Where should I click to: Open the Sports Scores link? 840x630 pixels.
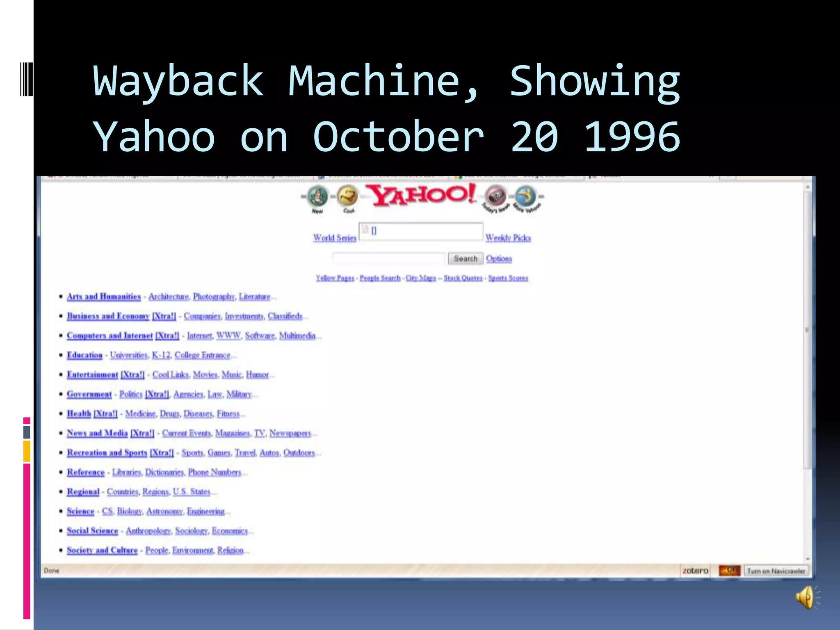pos(508,278)
